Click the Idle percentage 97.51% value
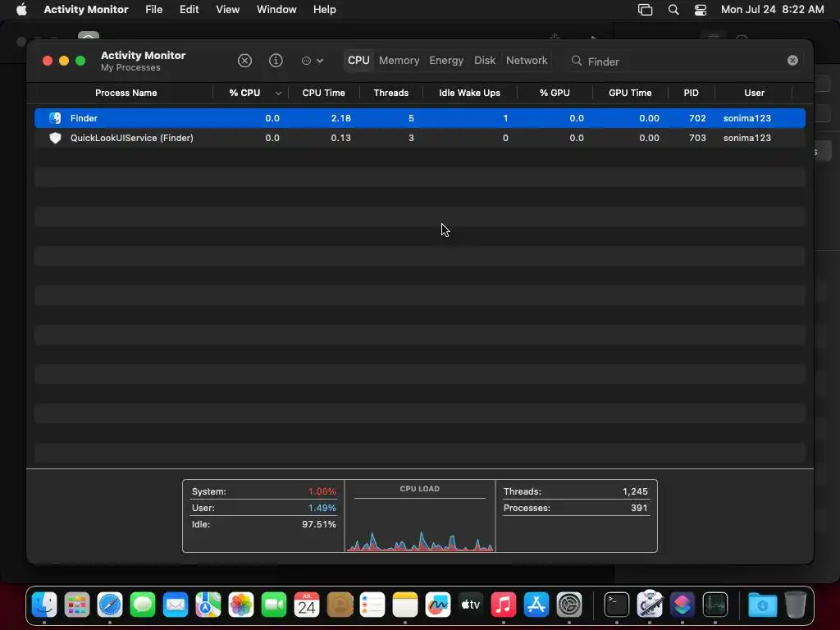 tap(319, 524)
